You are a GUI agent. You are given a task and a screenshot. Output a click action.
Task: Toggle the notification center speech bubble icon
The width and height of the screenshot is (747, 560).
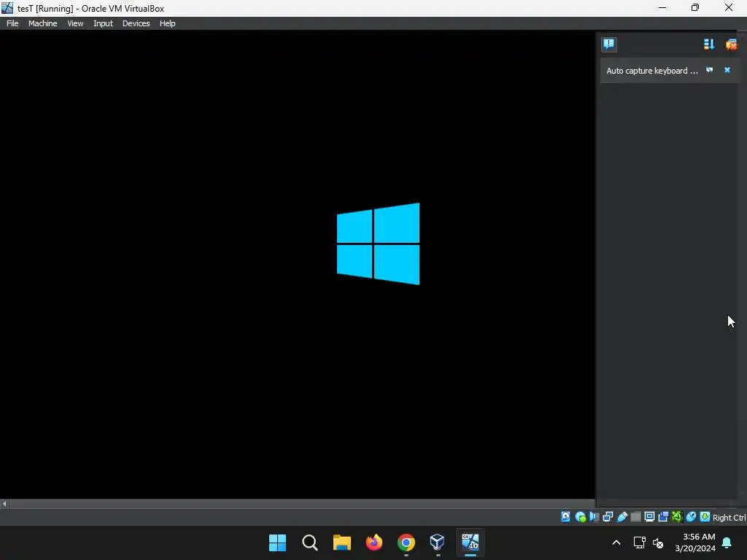[609, 44]
